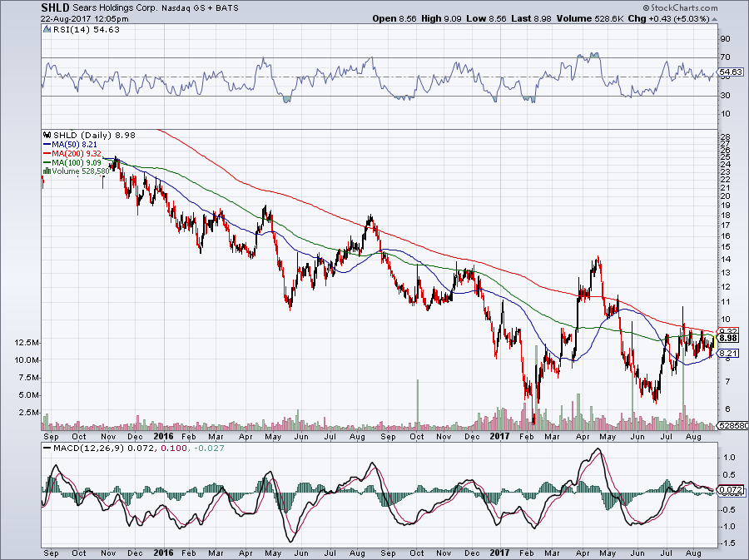
Task: Click the Chg +0.43 (+5.03%) value
Action: [668, 18]
